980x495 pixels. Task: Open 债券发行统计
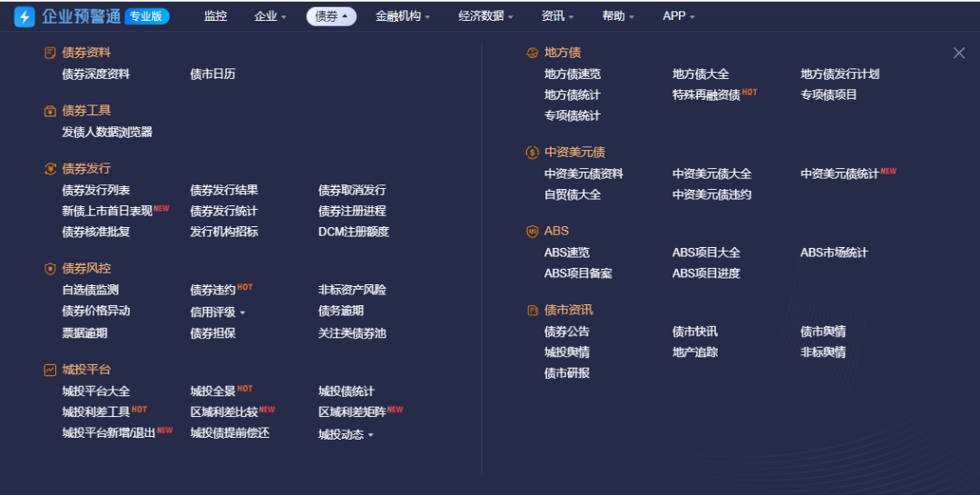point(224,211)
